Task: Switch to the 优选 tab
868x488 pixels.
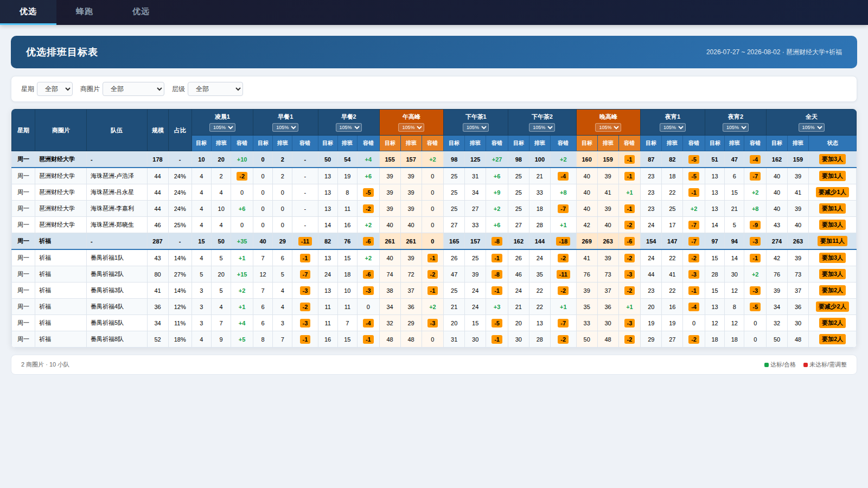Action: (x=28, y=12)
